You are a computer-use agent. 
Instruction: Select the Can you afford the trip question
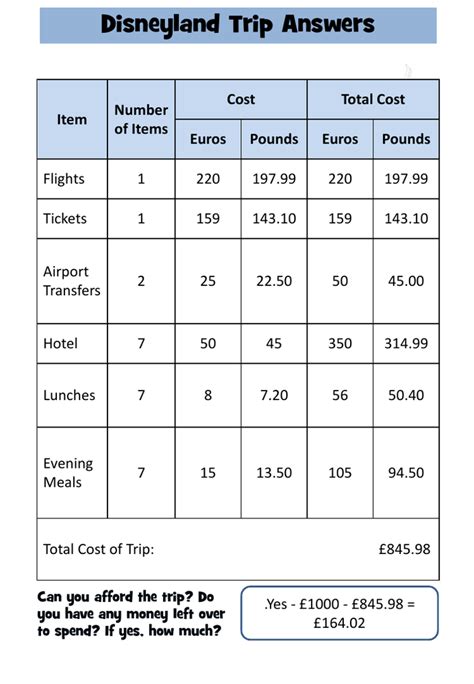point(131,613)
